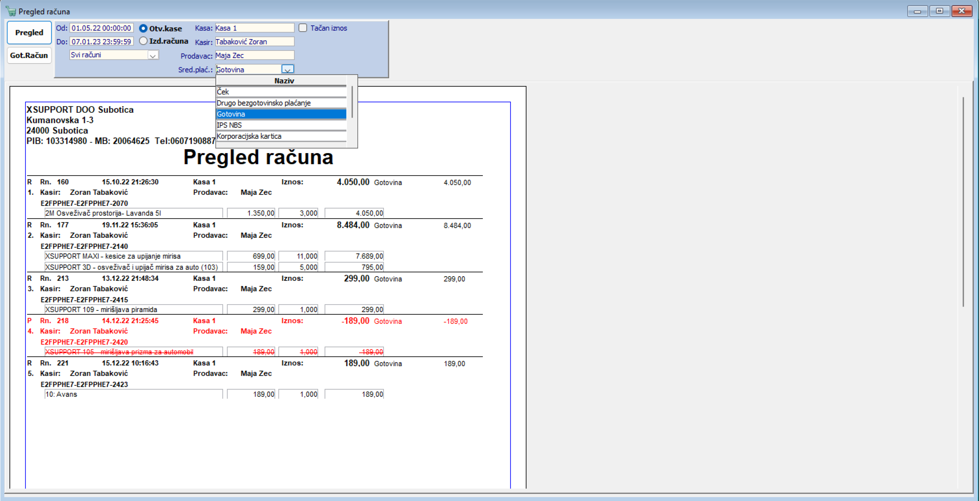Select the Izd.računa radio button
This screenshot has height=501, width=980.
click(x=143, y=41)
